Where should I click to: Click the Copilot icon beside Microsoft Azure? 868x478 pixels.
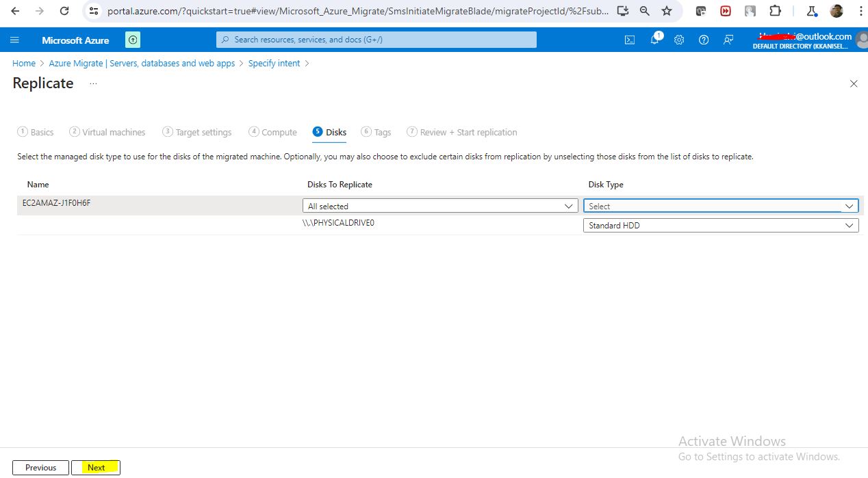click(133, 40)
